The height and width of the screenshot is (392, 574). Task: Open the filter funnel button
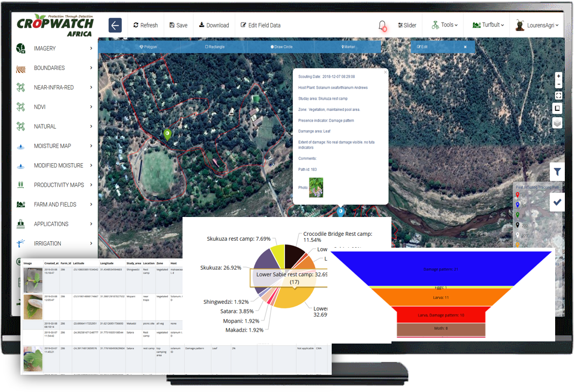tap(557, 171)
